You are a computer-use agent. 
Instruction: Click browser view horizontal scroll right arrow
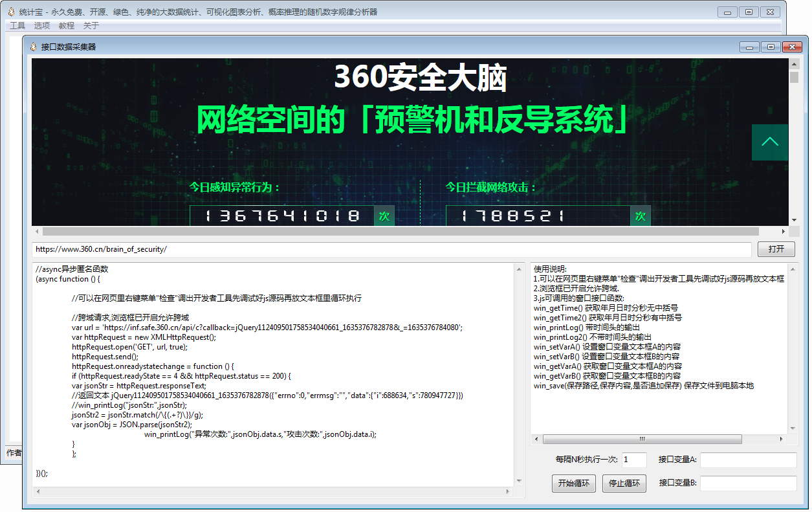[784, 231]
